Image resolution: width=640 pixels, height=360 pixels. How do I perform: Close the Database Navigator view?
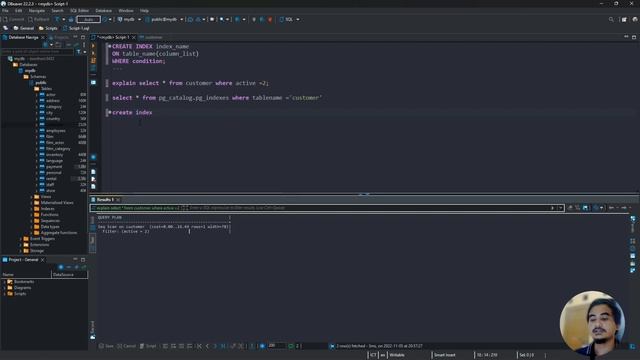coord(43,37)
